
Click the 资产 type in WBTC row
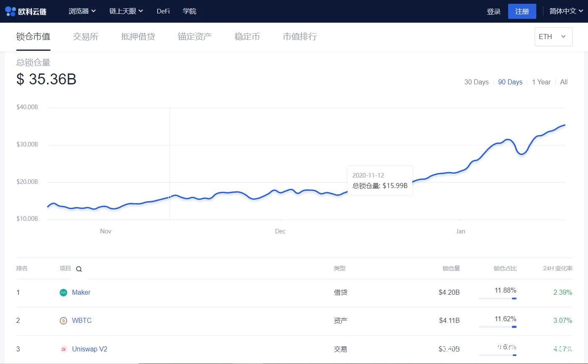(340, 321)
